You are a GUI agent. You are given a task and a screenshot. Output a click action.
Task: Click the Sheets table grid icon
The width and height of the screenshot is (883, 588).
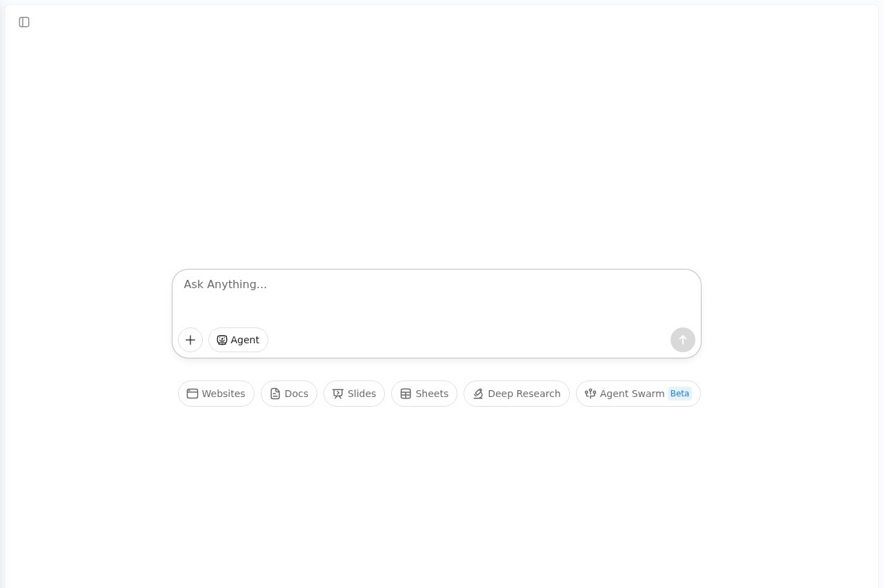tap(406, 394)
